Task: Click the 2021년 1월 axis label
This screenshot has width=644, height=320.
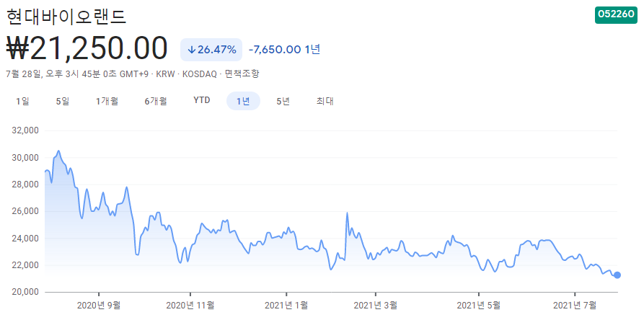Action: (286, 305)
